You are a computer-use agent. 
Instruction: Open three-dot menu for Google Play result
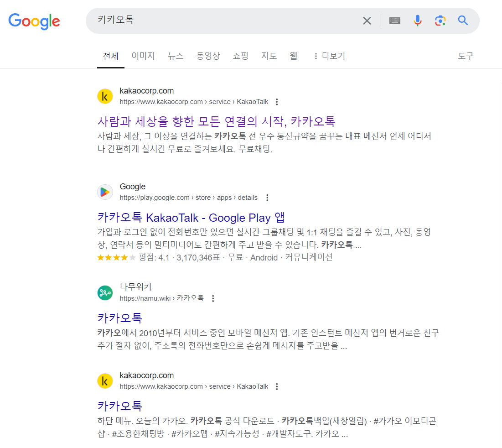(267, 198)
